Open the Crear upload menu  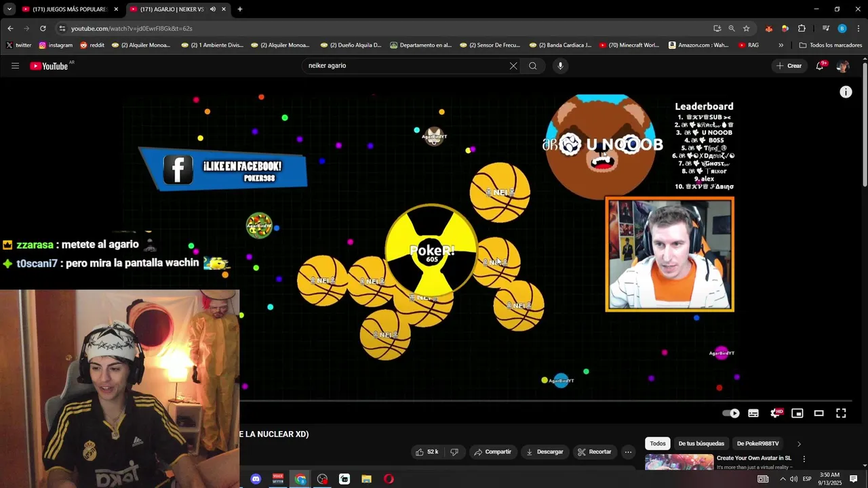[789, 66]
